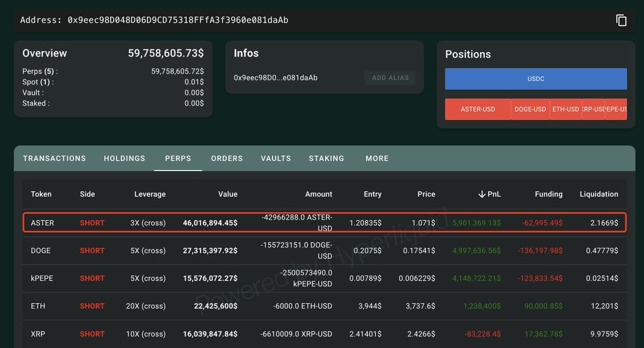This screenshot has height=348, width=644.
Task: Click the shortened address 0x9eec98D0...e081daAb
Action: (x=276, y=78)
